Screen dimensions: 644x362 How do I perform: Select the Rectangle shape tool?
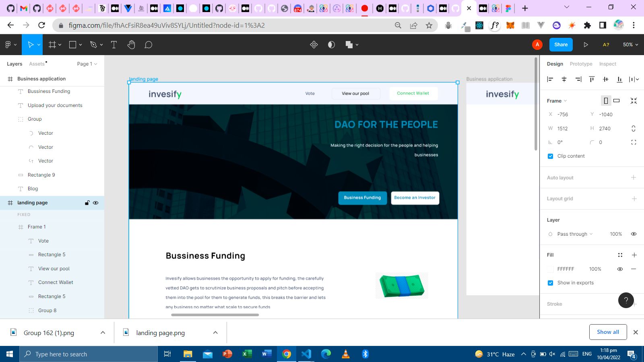coord(72,45)
